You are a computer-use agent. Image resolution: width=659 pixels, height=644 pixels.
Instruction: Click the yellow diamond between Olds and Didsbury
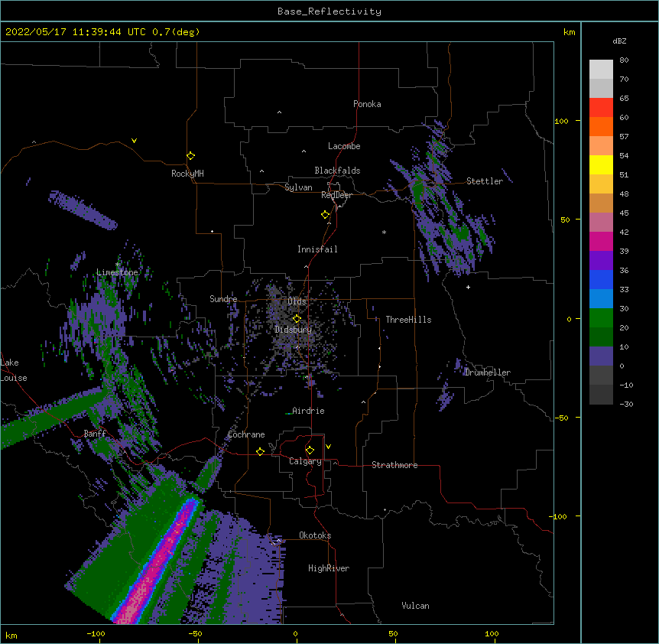point(297,319)
